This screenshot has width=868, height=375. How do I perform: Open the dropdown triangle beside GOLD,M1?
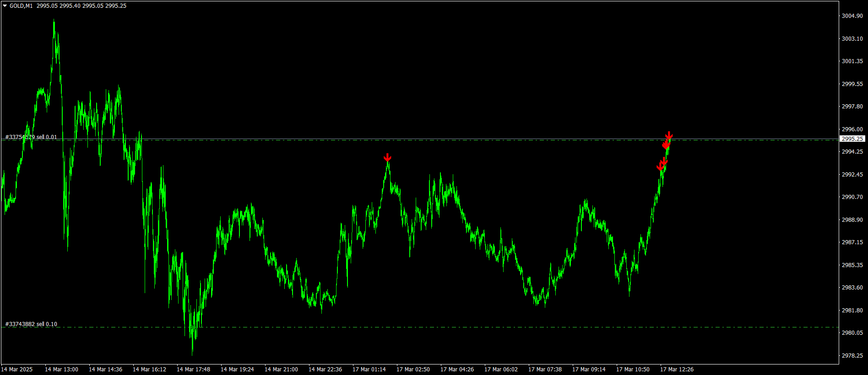5,6
